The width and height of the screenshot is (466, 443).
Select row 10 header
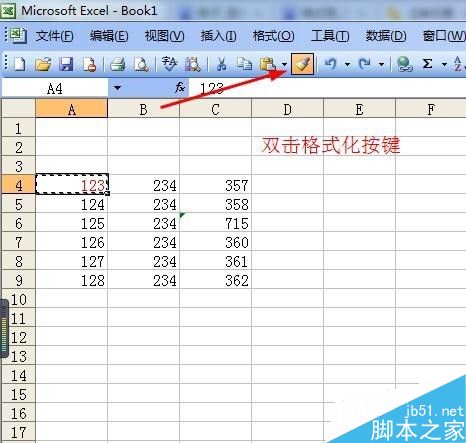point(19,299)
